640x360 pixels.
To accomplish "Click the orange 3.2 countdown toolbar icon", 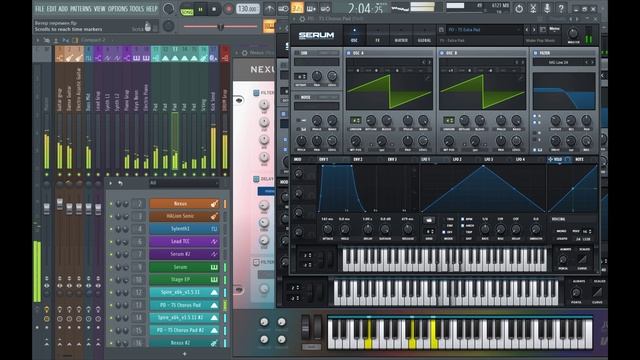I will [x=297, y=8].
